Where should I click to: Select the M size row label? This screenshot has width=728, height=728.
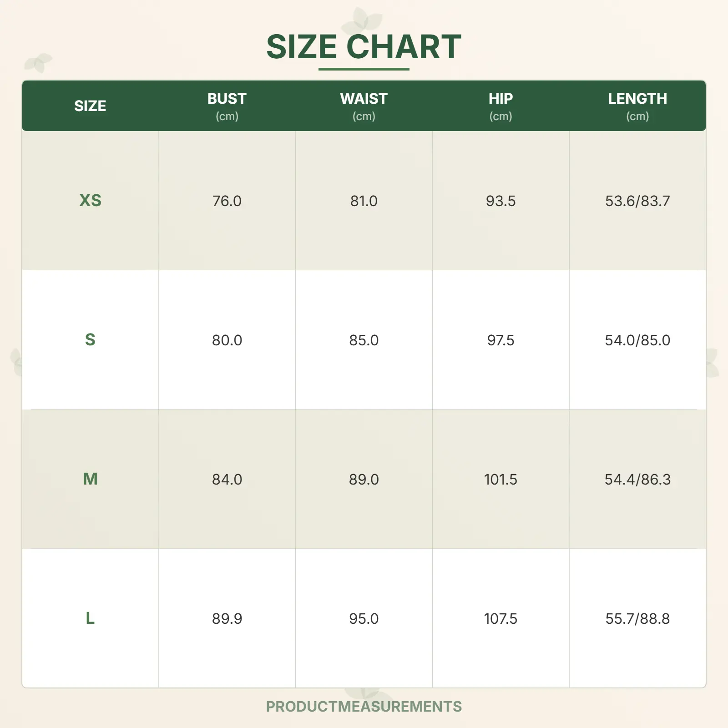click(90, 479)
